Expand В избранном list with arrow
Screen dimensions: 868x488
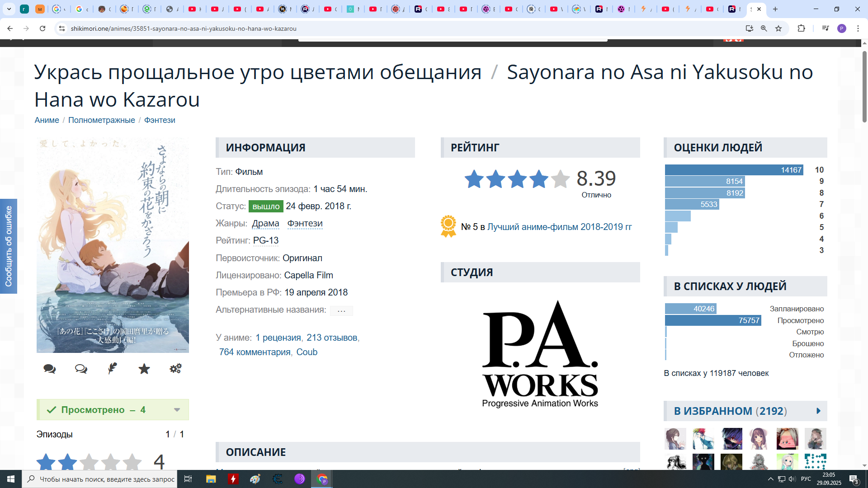(x=818, y=411)
